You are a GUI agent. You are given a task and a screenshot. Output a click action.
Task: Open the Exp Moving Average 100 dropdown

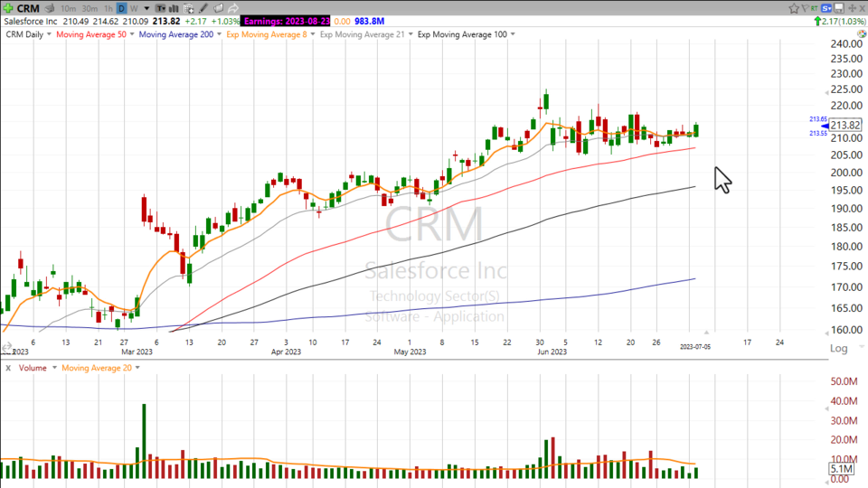pos(513,34)
